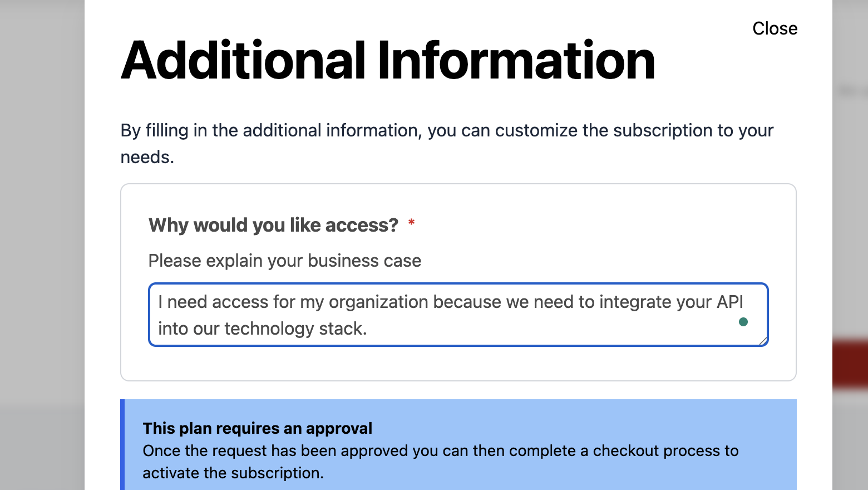Place cursor after the word "stack."
868x490 pixels.
(x=368, y=329)
